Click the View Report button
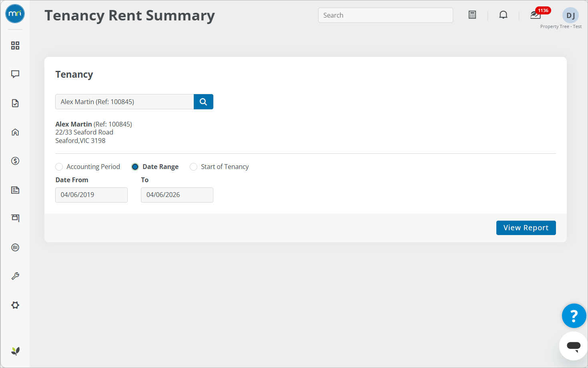 tap(526, 228)
